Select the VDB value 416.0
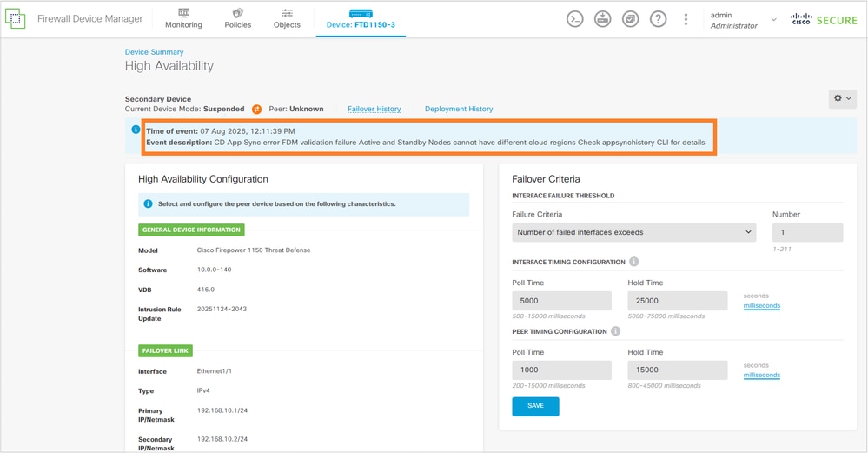Viewport: 868px width, 453px height. click(x=205, y=290)
